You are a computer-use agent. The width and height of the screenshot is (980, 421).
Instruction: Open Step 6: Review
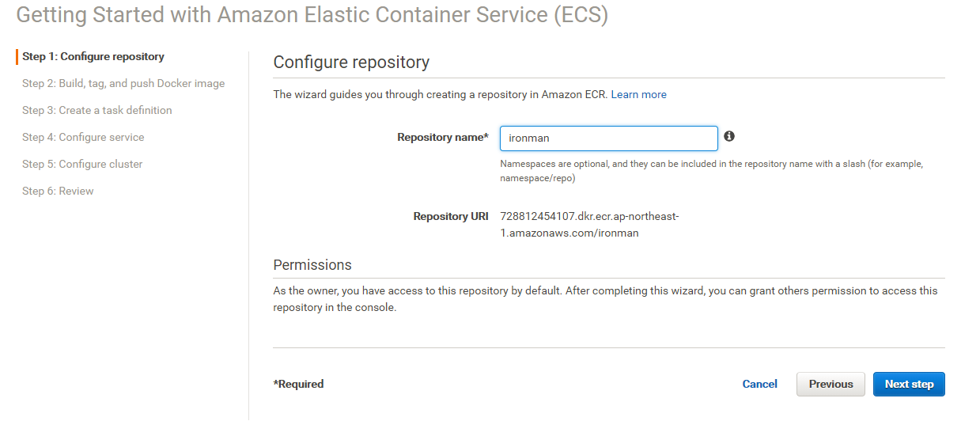pyautogui.click(x=58, y=191)
